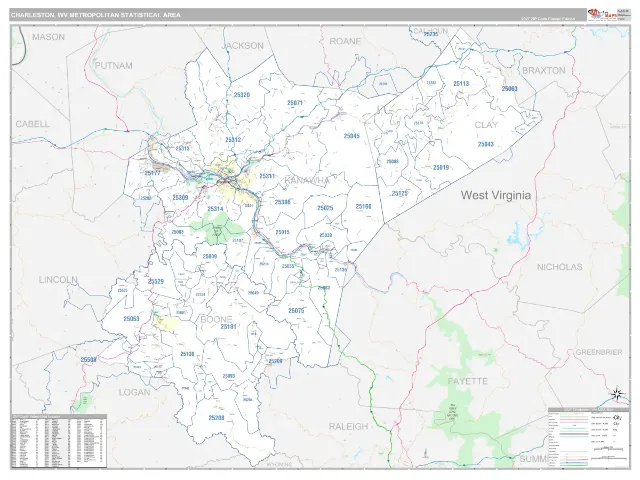The height and width of the screenshot is (480, 640).
Task: Select the CALHOUN county label
Action: [x=431, y=31]
